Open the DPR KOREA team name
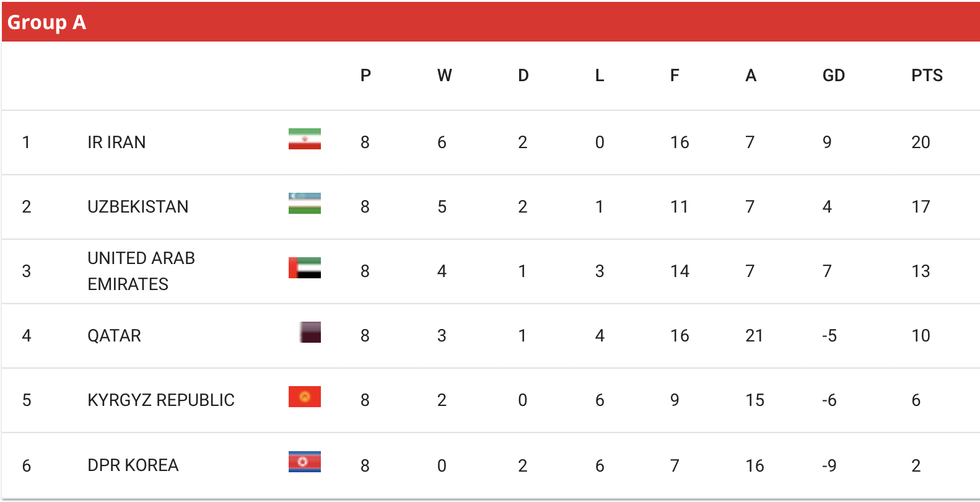 133,465
